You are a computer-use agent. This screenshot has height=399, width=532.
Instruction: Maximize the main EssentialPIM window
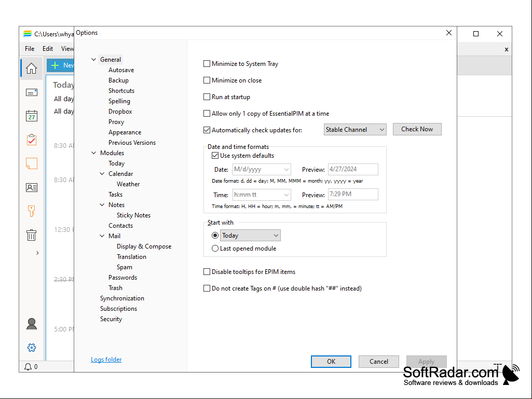[475, 34]
